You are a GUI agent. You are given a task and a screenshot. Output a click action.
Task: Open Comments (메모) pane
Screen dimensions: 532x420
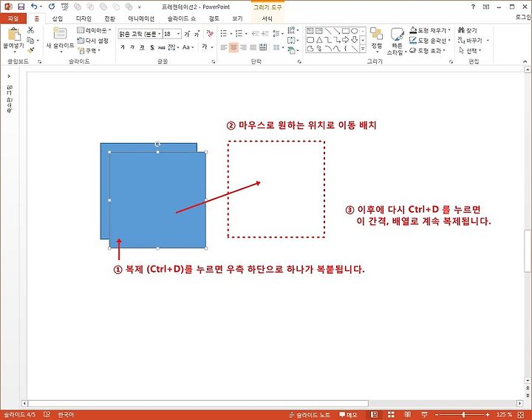(349, 414)
